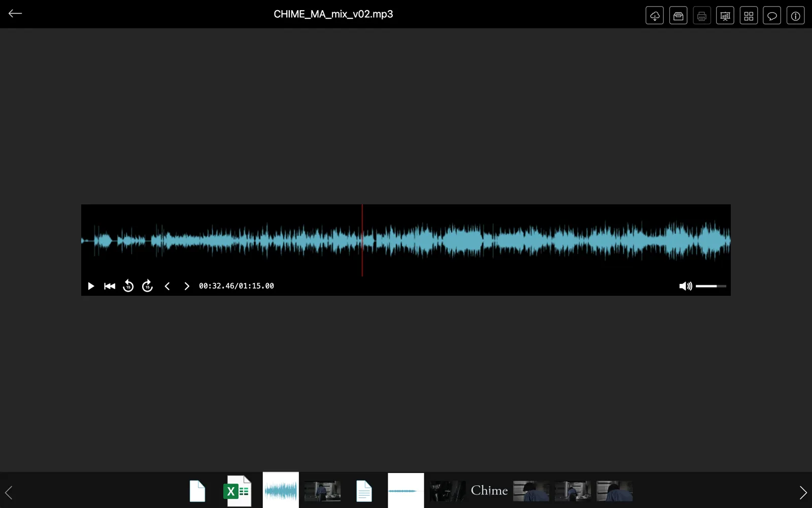Open the archive box icon
Screen dimensions: 812x508
click(678, 16)
